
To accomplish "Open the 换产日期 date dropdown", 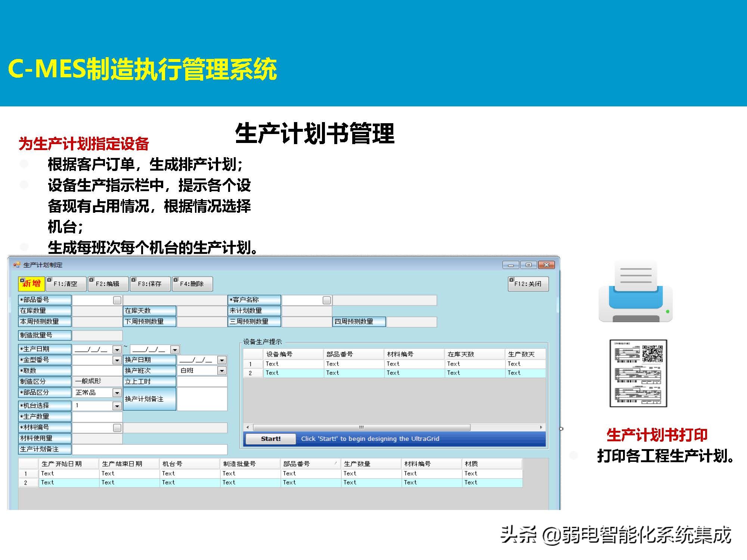I will [222, 360].
